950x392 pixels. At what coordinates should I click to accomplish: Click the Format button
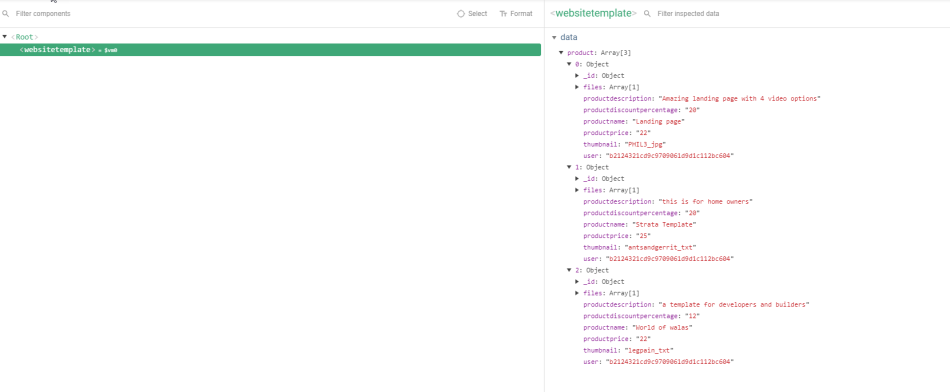click(516, 13)
